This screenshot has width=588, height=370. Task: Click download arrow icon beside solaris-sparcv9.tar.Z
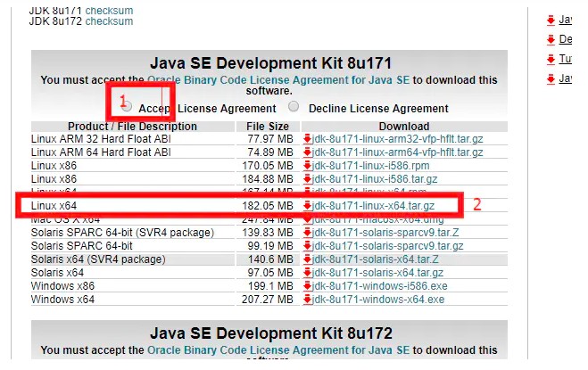[x=308, y=233]
